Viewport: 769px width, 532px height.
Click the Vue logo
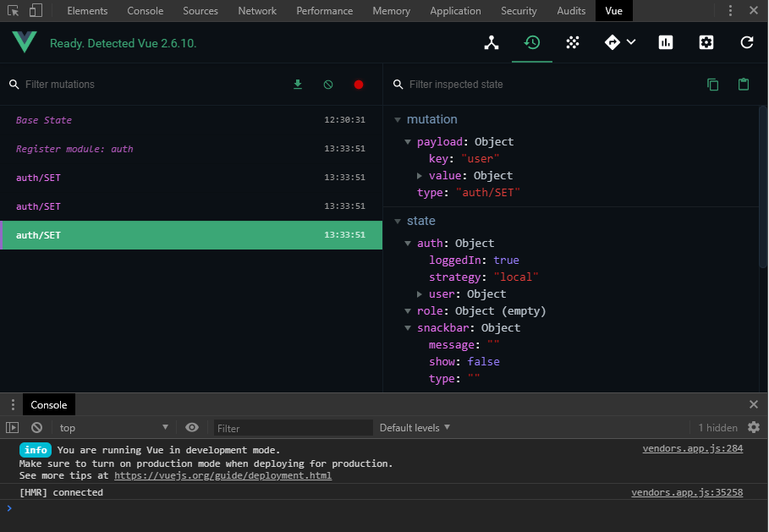pyautogui.click(x=24, y=41)
